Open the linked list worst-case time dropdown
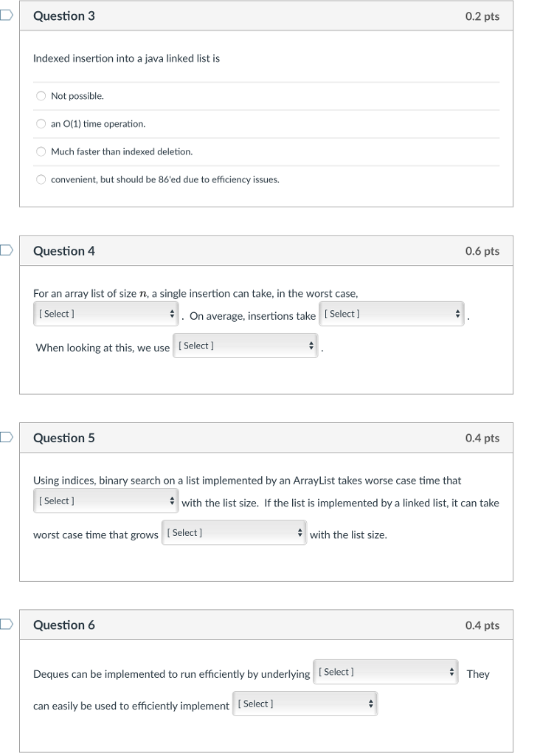The image size is (554, 756). [234, 532]
